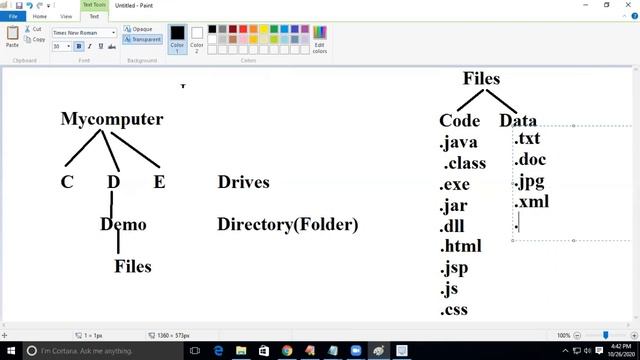The image size is (640, 360).
Task: Pick the lime color swatch in second row
Action: [274, 40]
